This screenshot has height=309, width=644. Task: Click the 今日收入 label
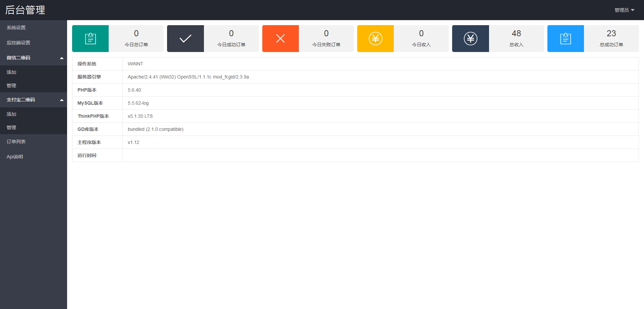[421, 45]
